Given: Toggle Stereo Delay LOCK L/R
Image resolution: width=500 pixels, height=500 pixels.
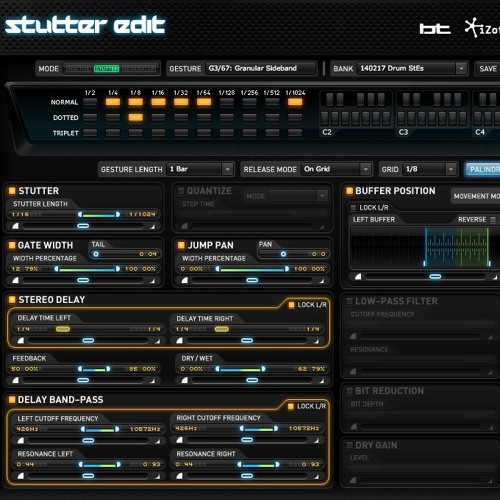Looking at the screenshot, I should [291, 305].
